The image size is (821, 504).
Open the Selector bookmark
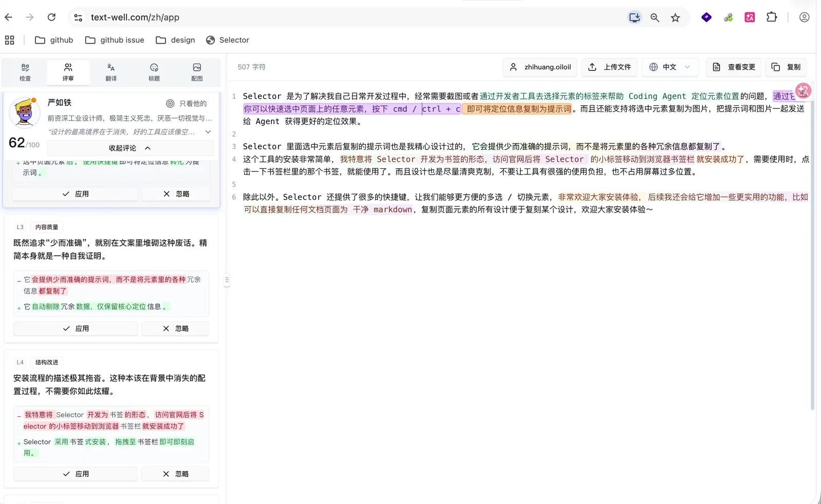tap(227, 40)
